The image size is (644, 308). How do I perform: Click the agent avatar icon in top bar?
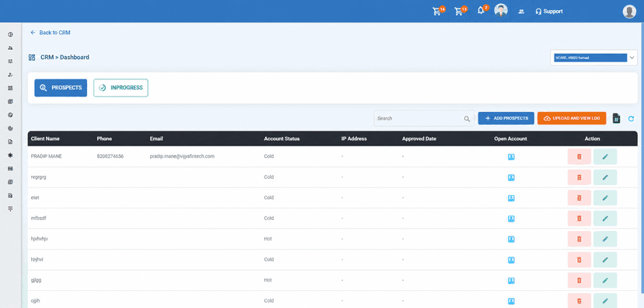click(501, 10)
